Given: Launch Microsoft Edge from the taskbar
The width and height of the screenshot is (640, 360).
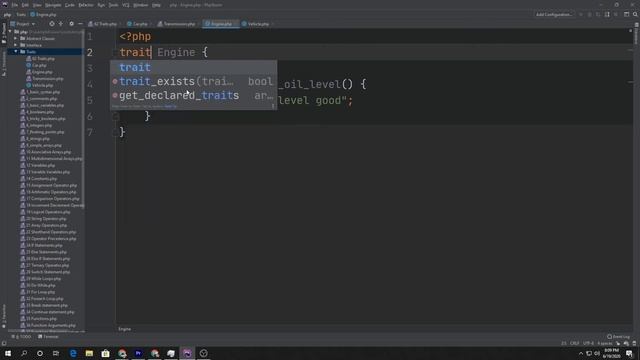Looking at the screenshot, I should tap(73, 353).
